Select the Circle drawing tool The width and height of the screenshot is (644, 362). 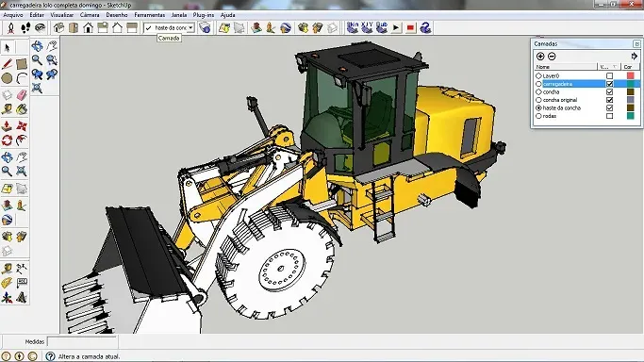click(7, 78)
